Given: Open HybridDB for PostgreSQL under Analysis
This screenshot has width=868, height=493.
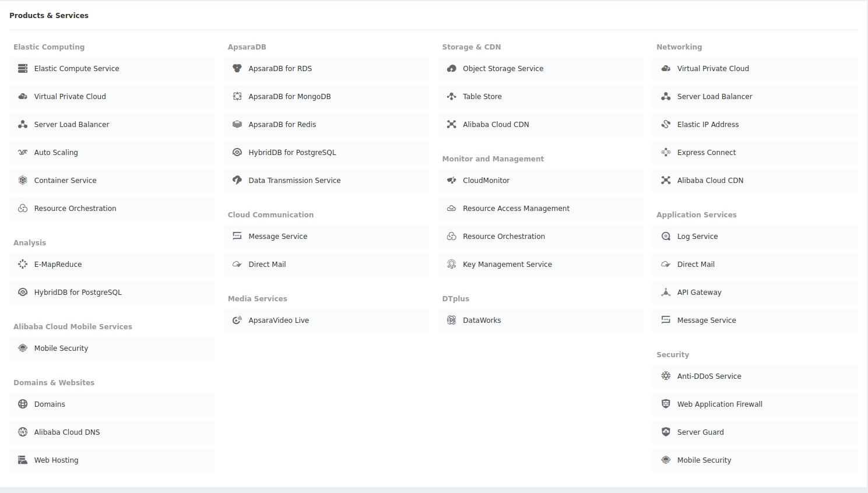Looking at the screenshot, I should (x=112, y=293).
